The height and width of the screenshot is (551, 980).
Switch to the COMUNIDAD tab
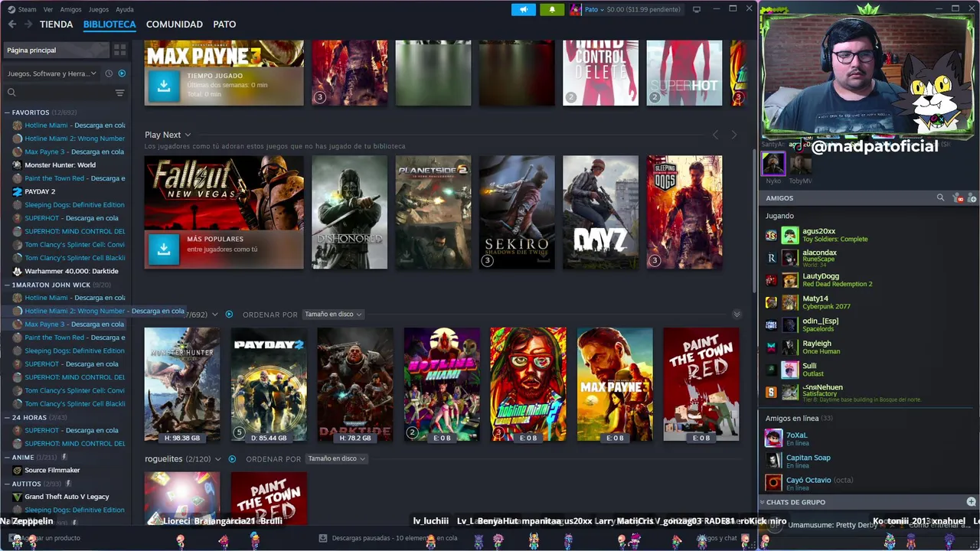(175, 24)
